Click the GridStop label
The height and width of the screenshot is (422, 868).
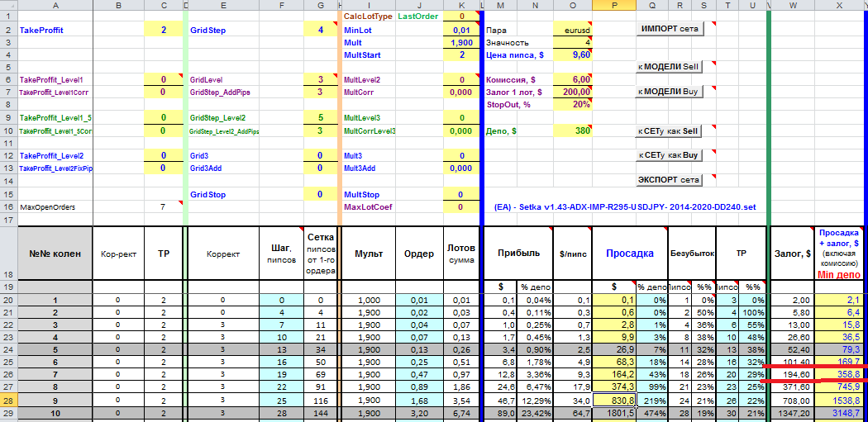(x=207, y=195)
